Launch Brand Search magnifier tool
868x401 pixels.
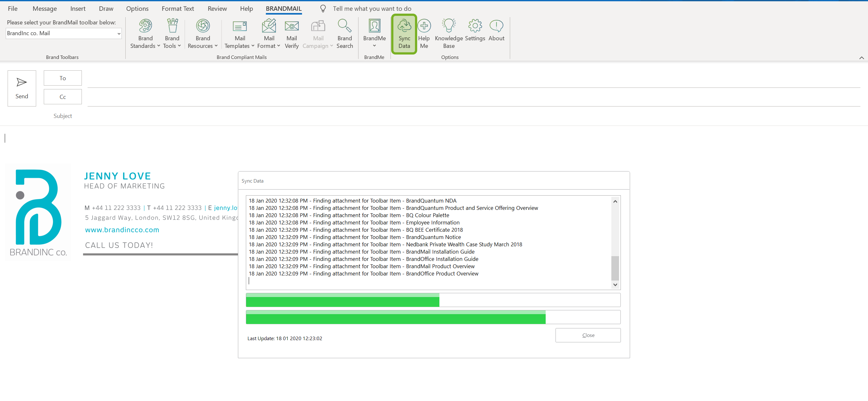pos(344,26)
